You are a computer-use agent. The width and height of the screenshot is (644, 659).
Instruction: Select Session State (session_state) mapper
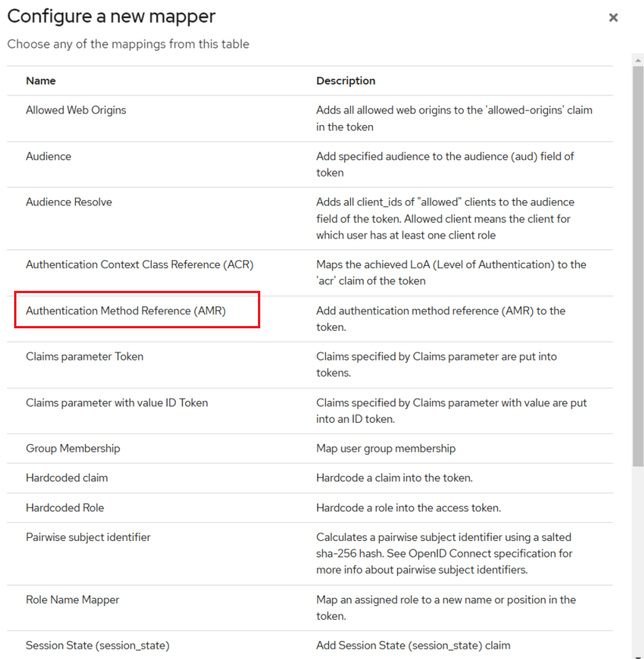(98, 646)
